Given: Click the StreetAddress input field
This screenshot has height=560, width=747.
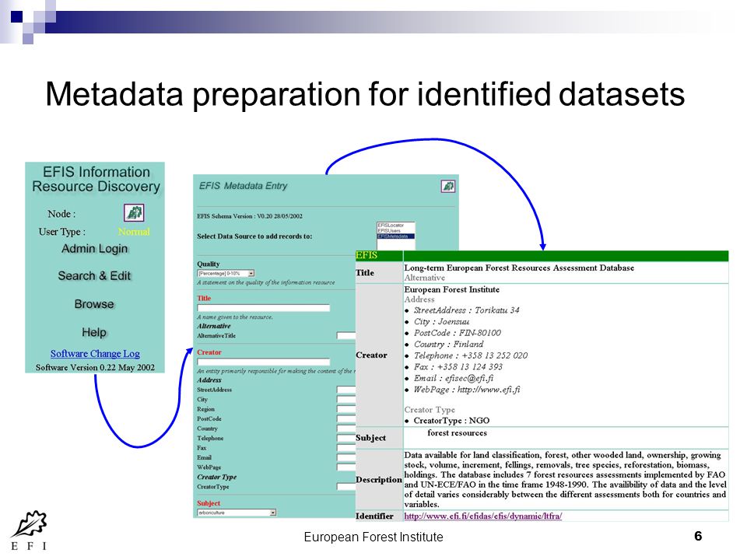Looking at the screenshot, I should click(x=345, y=390).
